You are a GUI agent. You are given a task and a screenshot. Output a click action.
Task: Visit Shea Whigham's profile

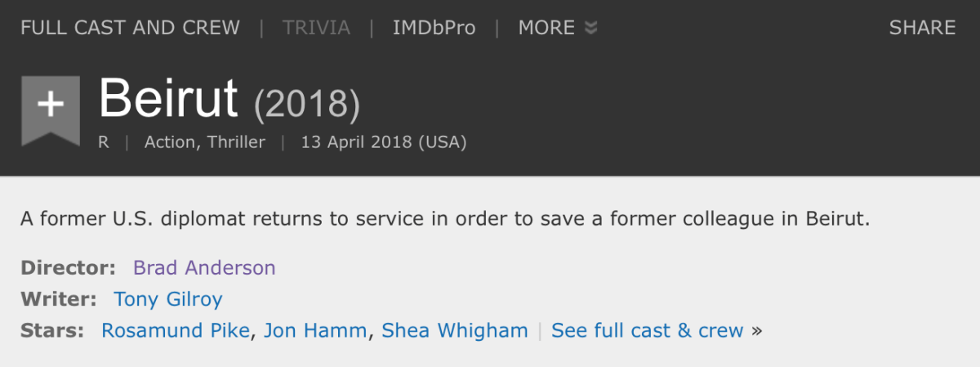coord(455,330)
